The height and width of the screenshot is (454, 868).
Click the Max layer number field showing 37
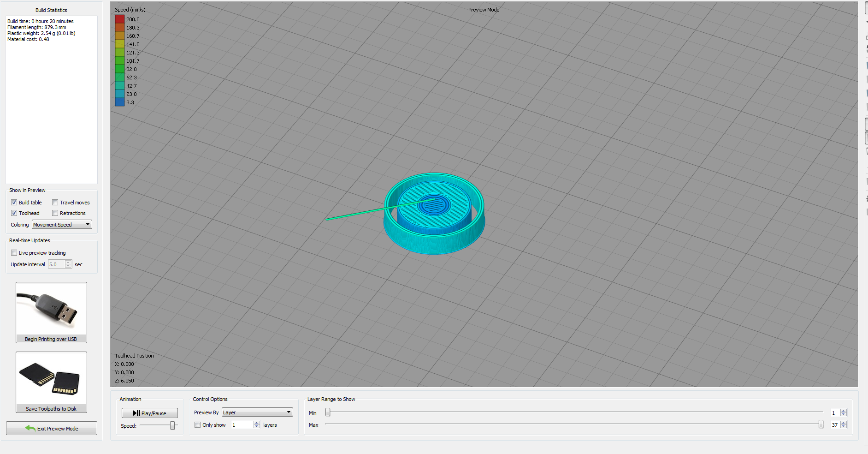point(835,425)
